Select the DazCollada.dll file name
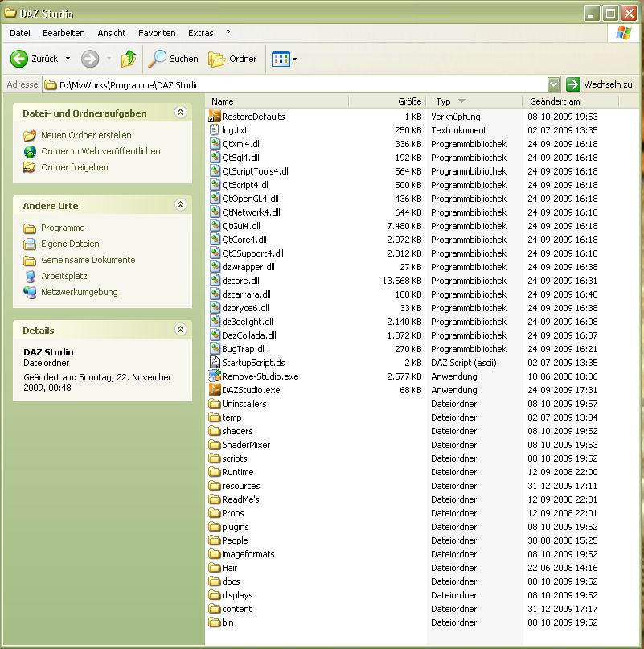Screen dimensions: 644x649 pos(249,335)
